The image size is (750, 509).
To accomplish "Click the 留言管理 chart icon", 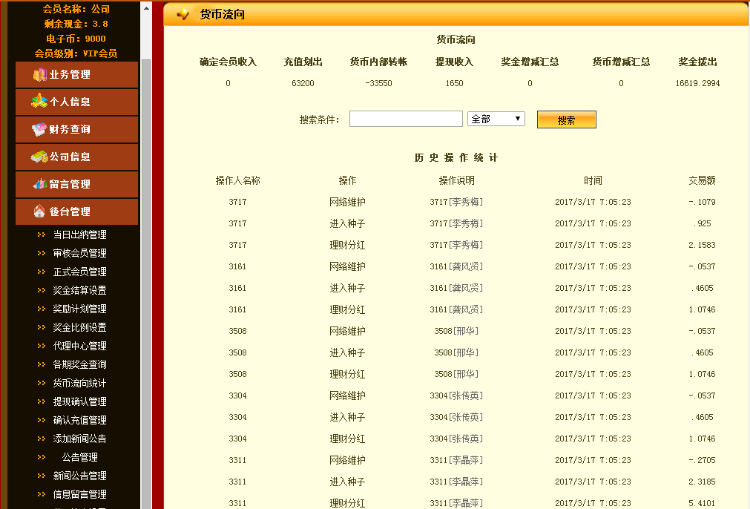I will 39,184.
